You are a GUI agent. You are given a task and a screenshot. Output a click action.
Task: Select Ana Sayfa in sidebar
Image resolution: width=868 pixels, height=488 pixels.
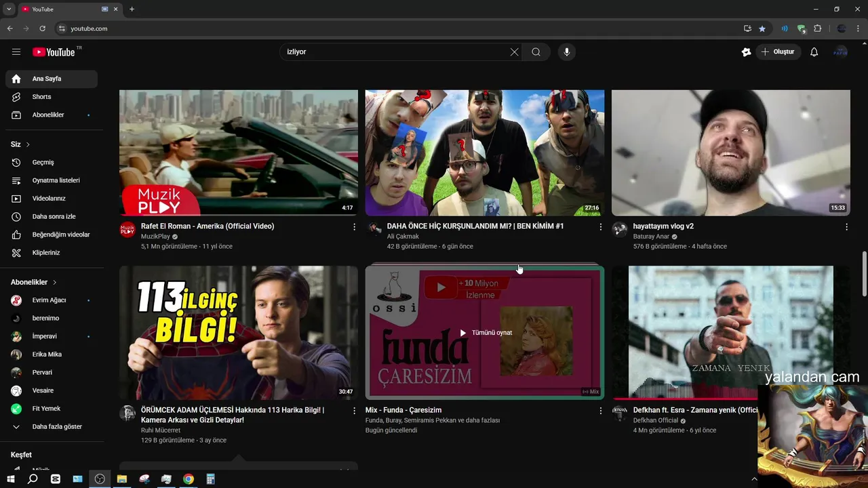[52, 79]
